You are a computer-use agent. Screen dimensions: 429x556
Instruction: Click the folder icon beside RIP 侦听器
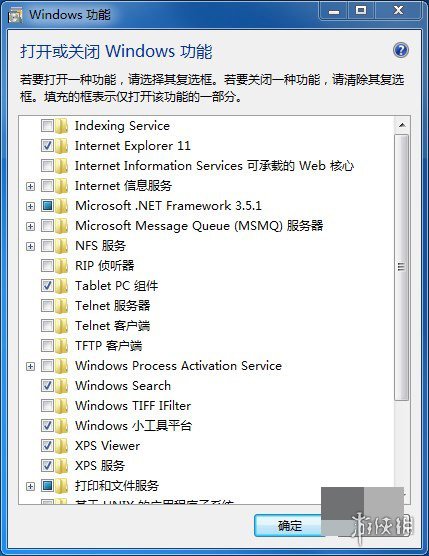[61, 266]
